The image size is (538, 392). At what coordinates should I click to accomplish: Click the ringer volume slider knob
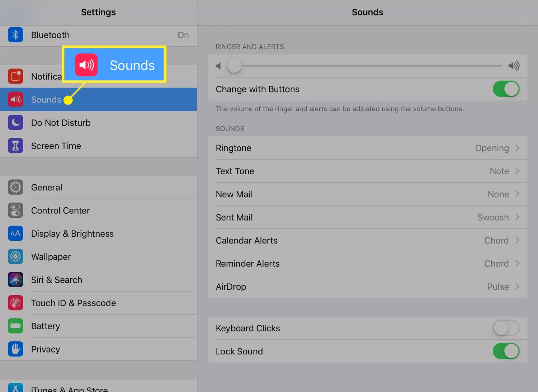(234, 66)
